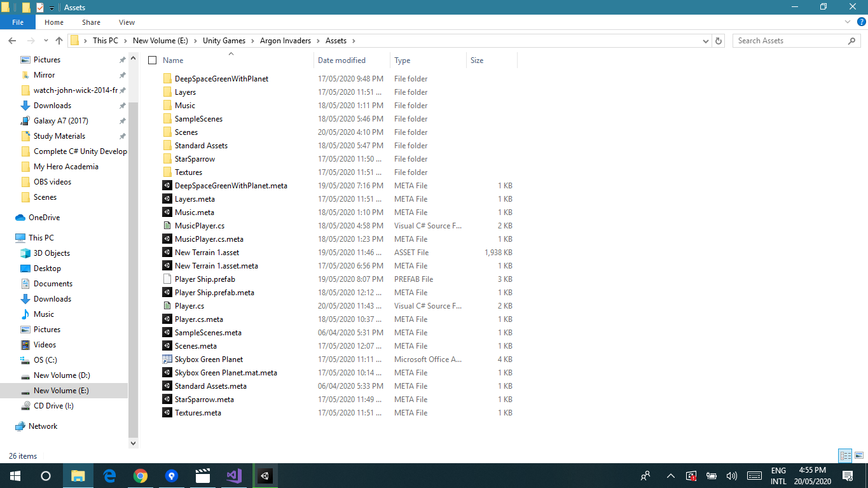Screen dimensions: 868x488
Task: Click the StarSparrow.meta Unity icon
Action: pos(167,400)
